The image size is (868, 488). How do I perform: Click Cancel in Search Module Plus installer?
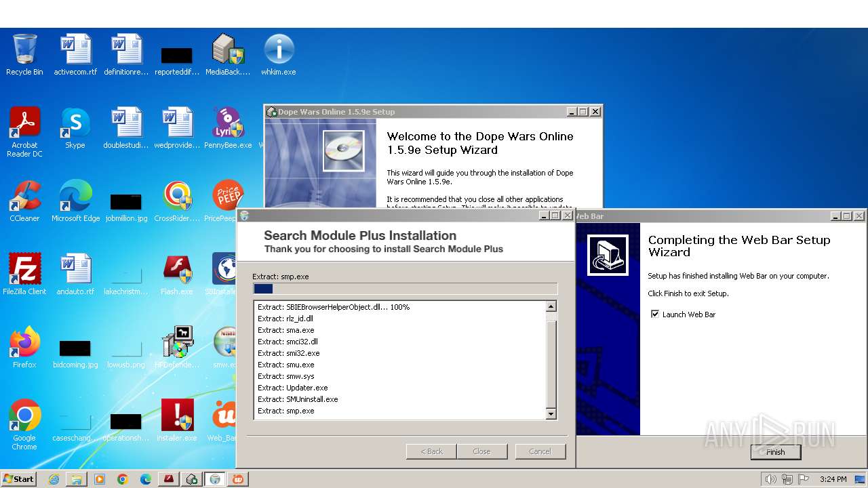540,451
